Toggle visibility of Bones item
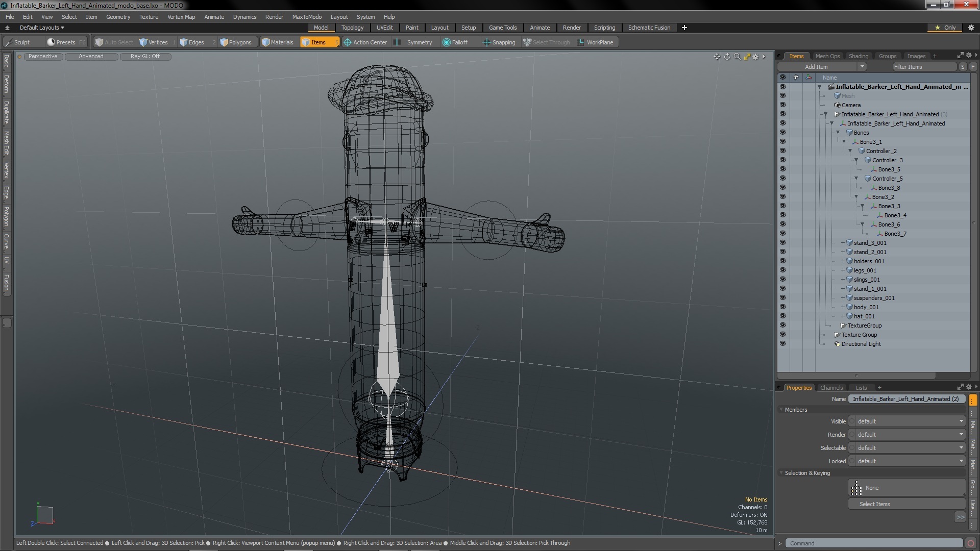This screenshot has height=551, width=980. pos(782,133)
